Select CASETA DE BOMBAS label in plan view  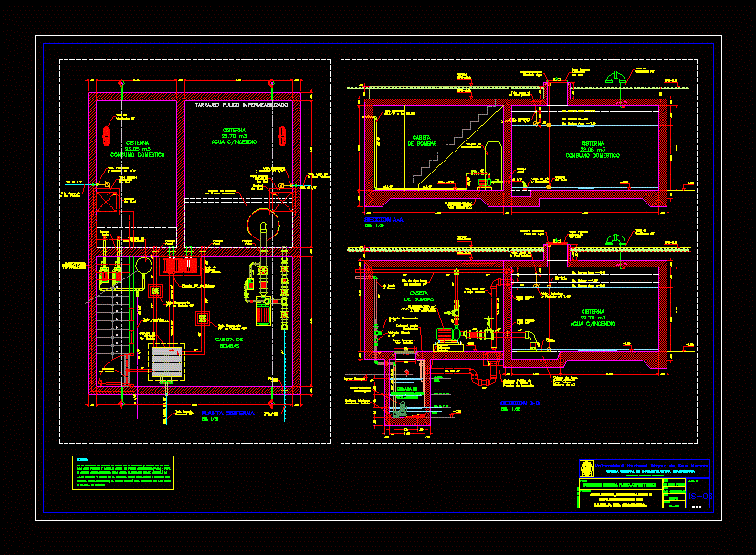click(229, 343)
